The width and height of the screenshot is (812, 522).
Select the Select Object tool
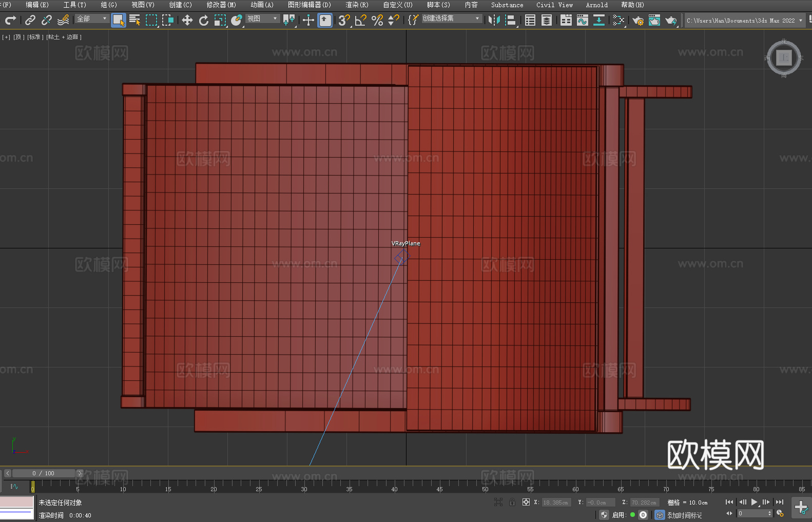[119, 21]
